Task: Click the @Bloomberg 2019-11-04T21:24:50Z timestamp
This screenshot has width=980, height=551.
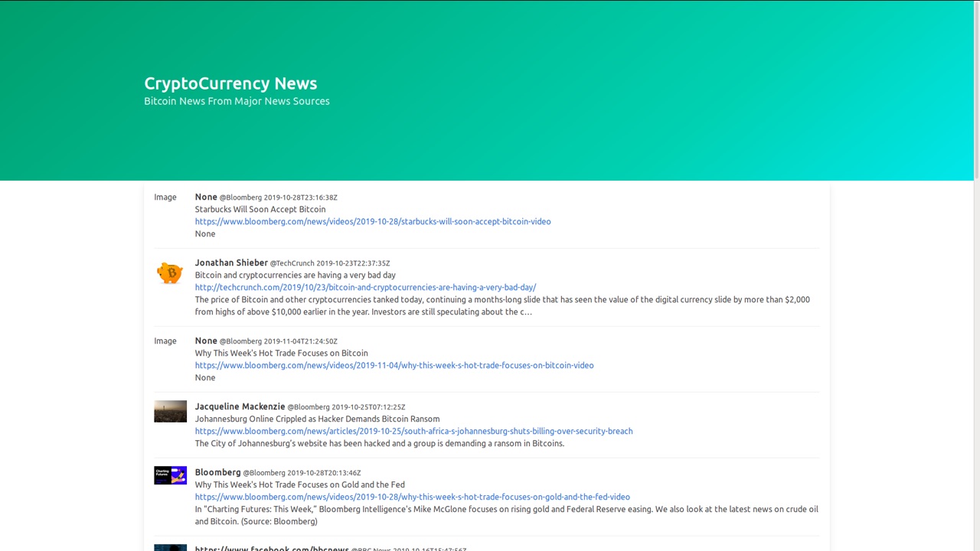Action: (279, 341)
